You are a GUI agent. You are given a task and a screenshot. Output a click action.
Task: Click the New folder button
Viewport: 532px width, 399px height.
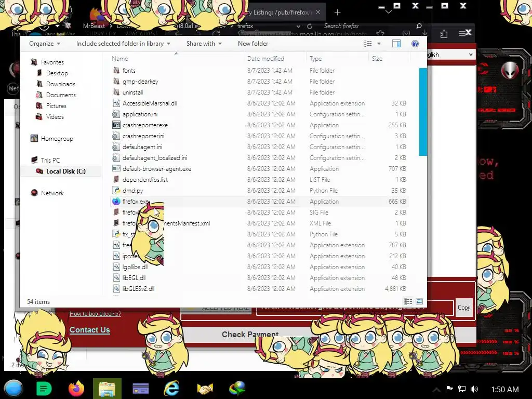(253, 44)
